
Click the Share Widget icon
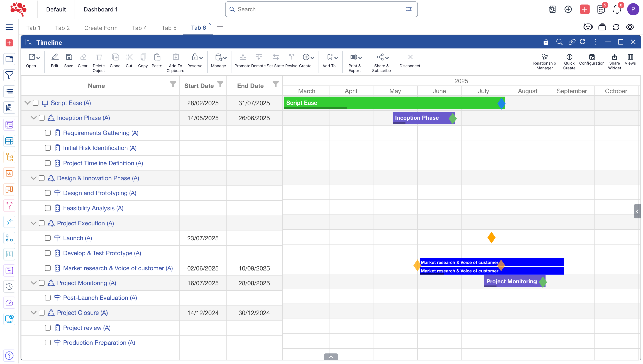pos(614,57)
